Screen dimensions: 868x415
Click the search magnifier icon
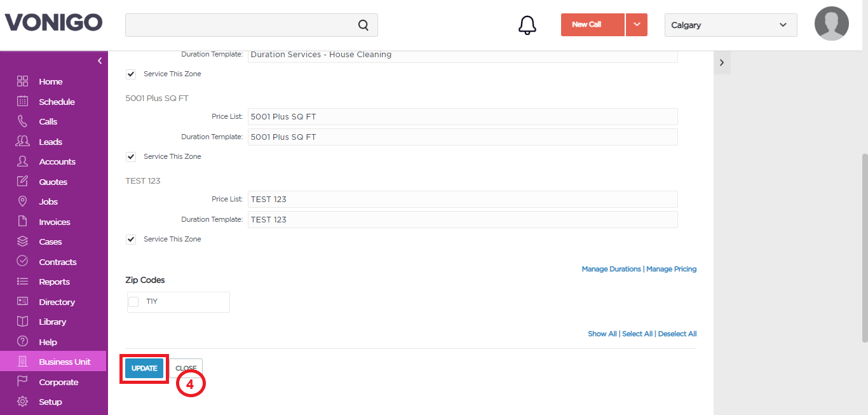coord(363,25)
